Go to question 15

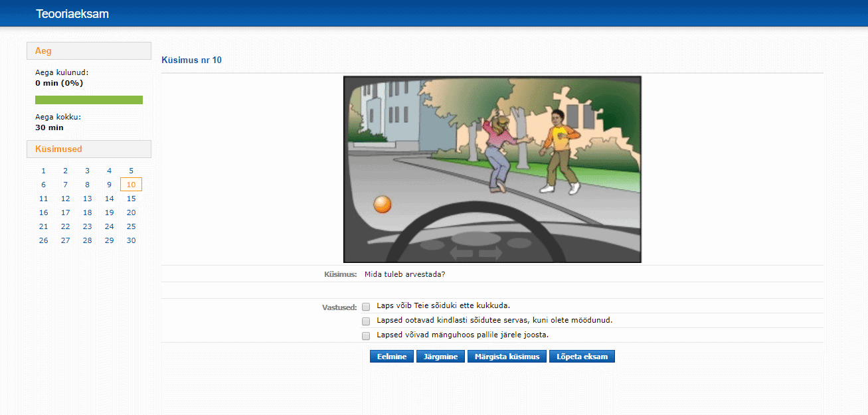coord(131,199)
